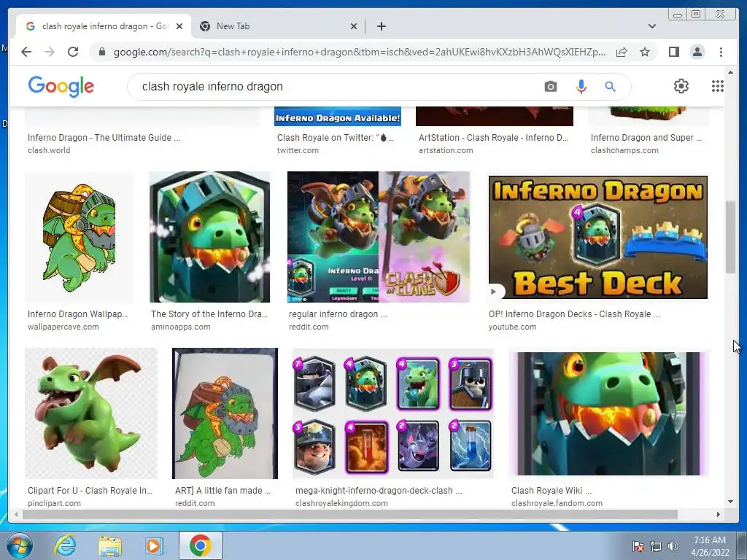Go back to the previous page

[26, 52]
